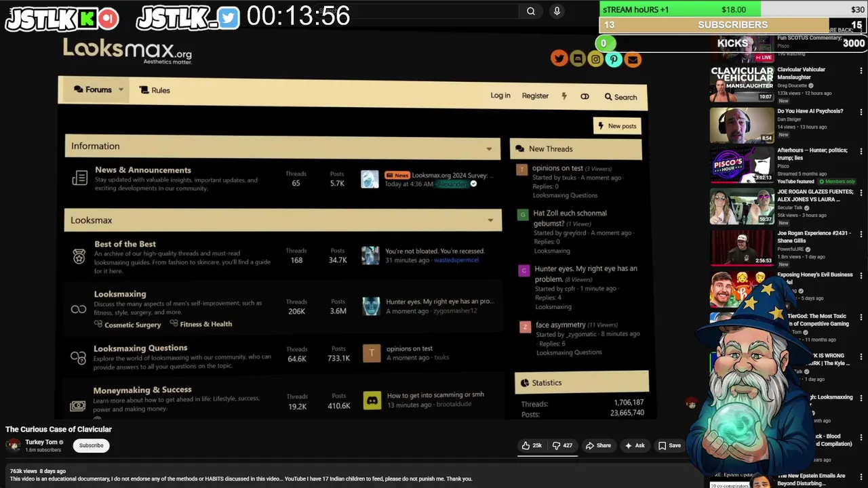Open forum Search
The height and width of the screenshot is (488, 868).
(620, 97)
